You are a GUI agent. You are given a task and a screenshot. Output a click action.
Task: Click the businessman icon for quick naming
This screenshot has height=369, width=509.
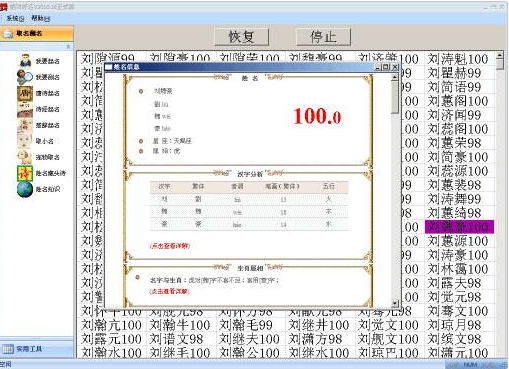(25, 61)
